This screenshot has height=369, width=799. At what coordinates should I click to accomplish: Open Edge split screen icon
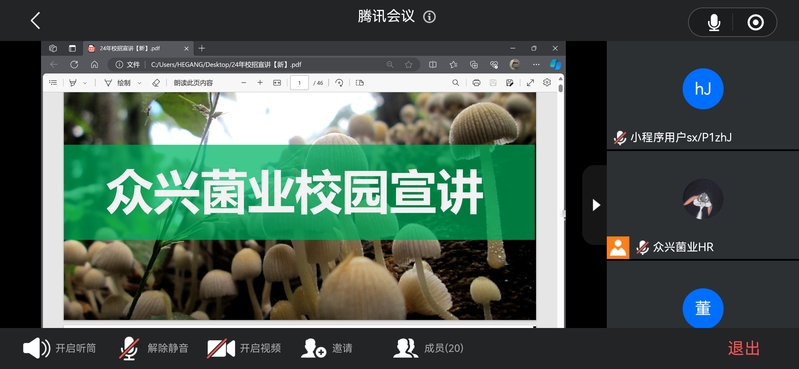[433, 65]
